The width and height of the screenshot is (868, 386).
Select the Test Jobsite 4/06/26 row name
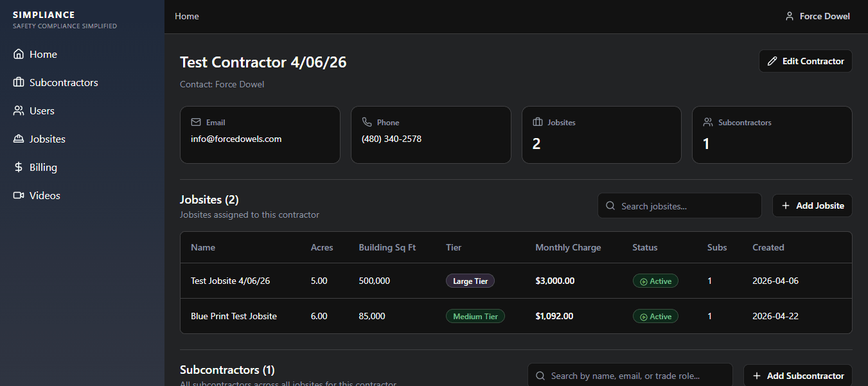coord(230,281)
